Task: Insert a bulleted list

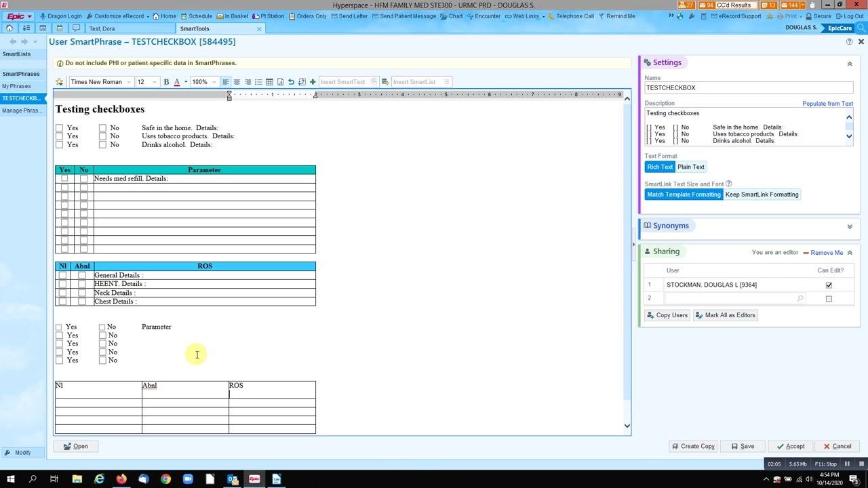Action: pos(258,82)
